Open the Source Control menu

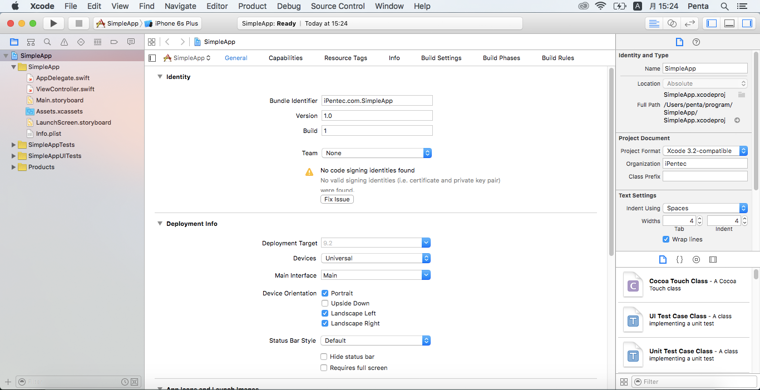point(337,6)
